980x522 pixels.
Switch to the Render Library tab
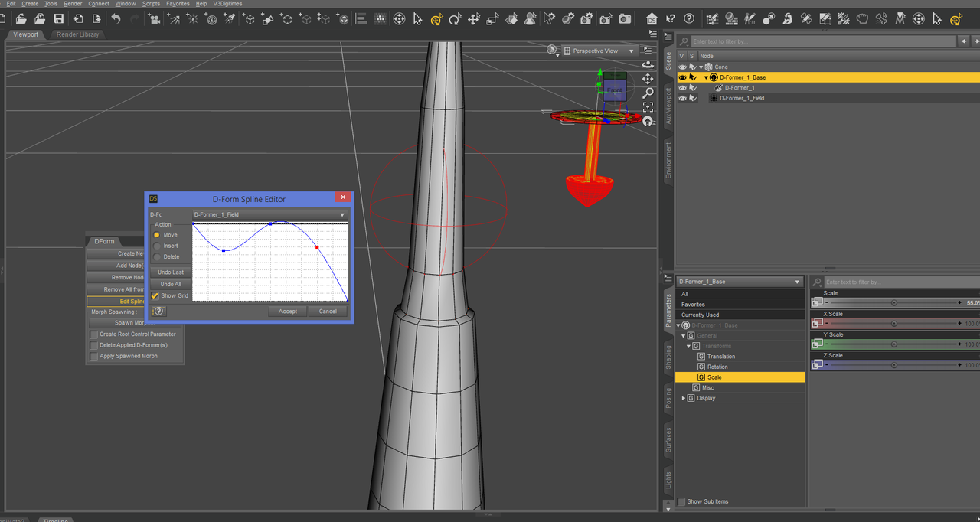click(78, 34)
